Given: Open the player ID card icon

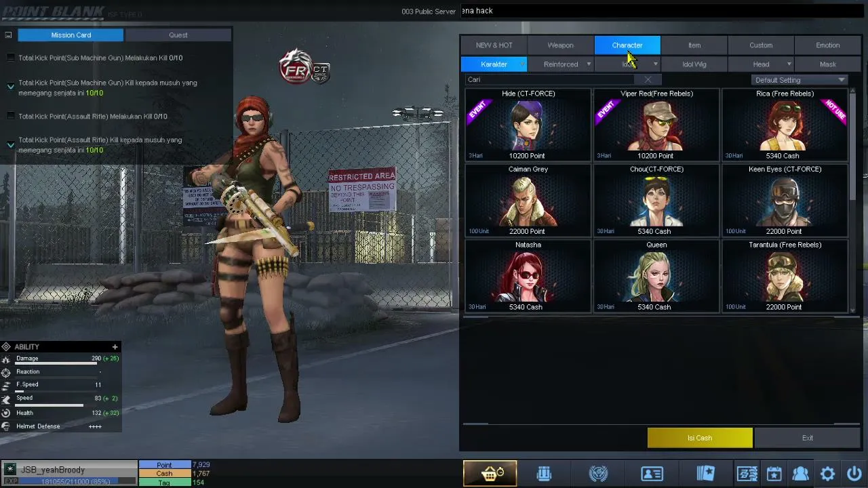Looking at the screenshot, I should (652, 473).
